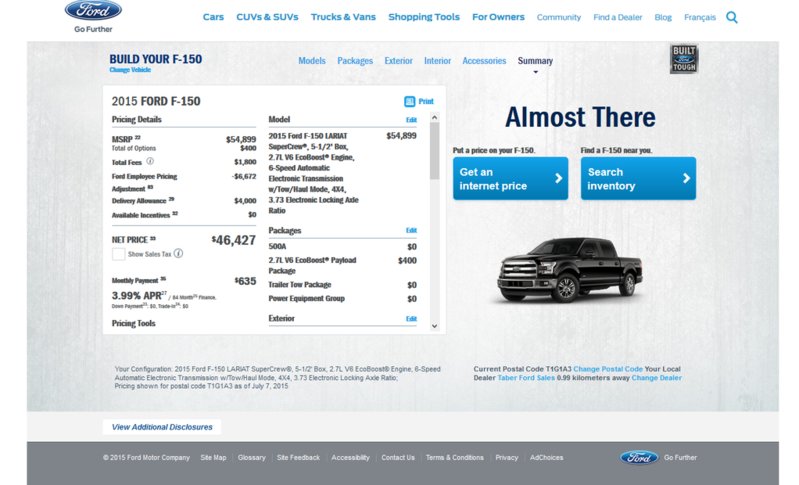Click 2.7L V6 EcoBoost Payload Package row
Screen dimensions: 799x485
point(342,265)
